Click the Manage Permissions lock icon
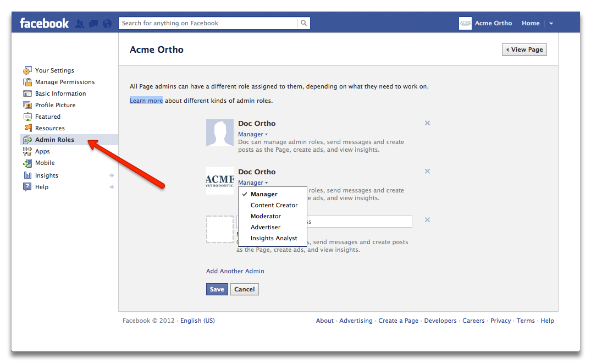Viewport: 591px width, 364px height. point(27,82)
